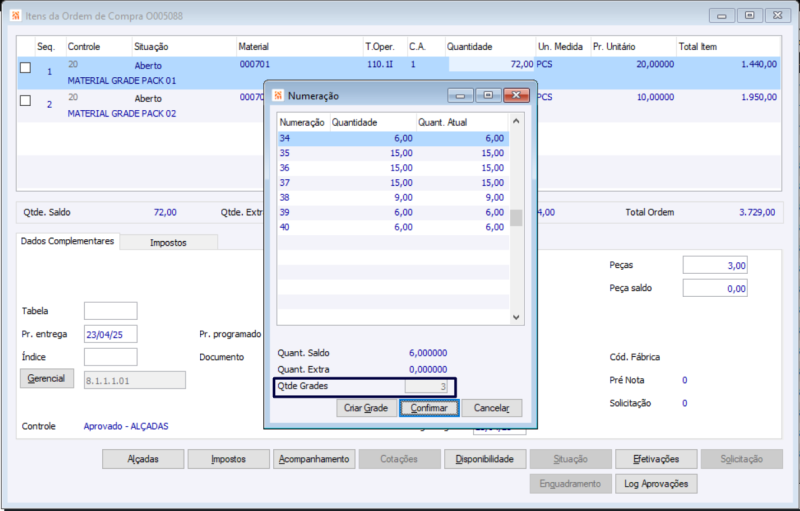The image size is (800, 511).
Task: Close the Numeração dialog
Action: [516, 95]
